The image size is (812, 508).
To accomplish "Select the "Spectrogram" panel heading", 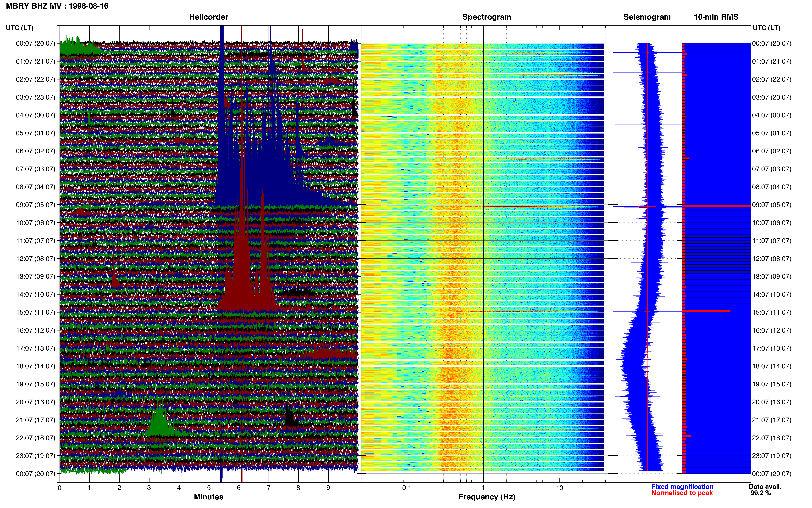I will click(487, 17).
